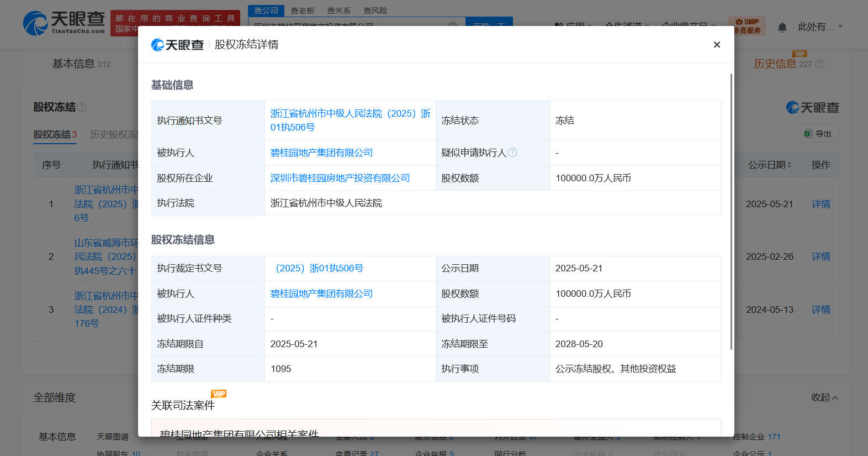
Task: Open 详情 for the 2025-05-21 row
Action: click(821, 204)
